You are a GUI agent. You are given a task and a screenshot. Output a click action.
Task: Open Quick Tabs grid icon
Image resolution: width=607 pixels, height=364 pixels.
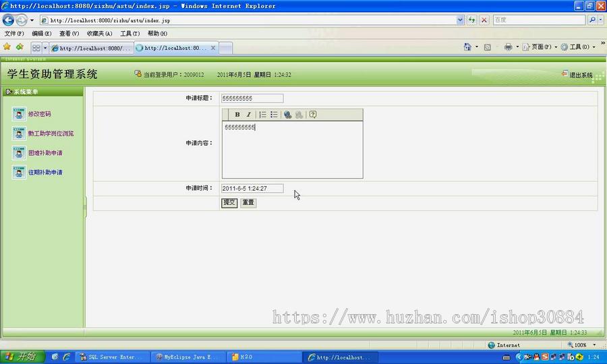coord(36,48)
